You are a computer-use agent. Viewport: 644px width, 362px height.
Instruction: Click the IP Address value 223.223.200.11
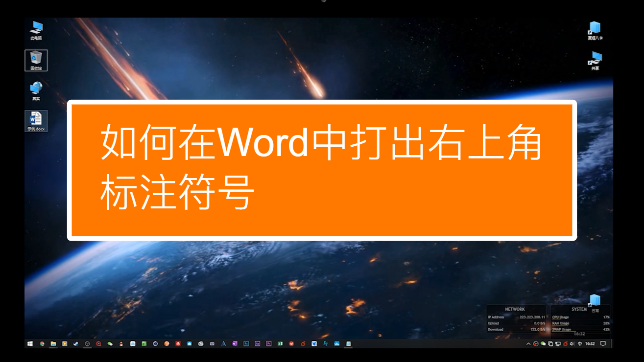[x=532, y=317]
